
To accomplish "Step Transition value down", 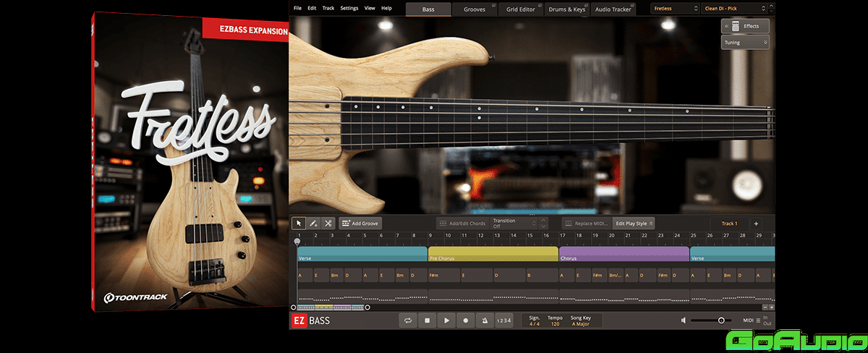I will point(544,226).
